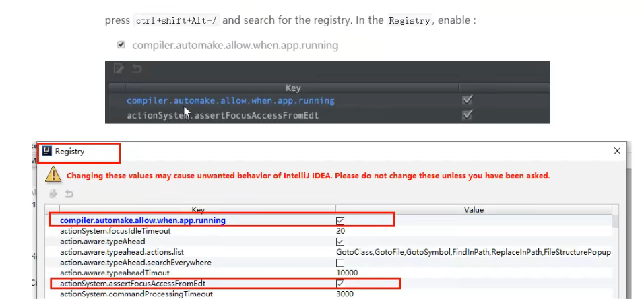
Task: Select the action.aware.typeAhead key row
Action: pyautogui.click(x=102, y=242)
